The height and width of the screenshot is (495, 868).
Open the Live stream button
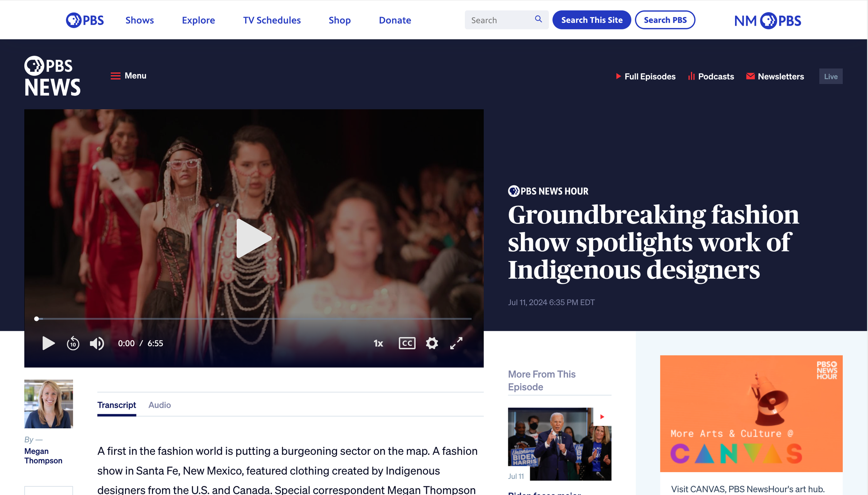(831, 76)
